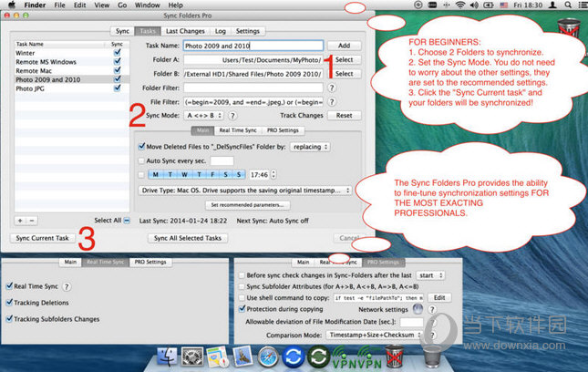Launch Safari compass from the dock
Screen dimensions: 588x372
pos(268,356)
